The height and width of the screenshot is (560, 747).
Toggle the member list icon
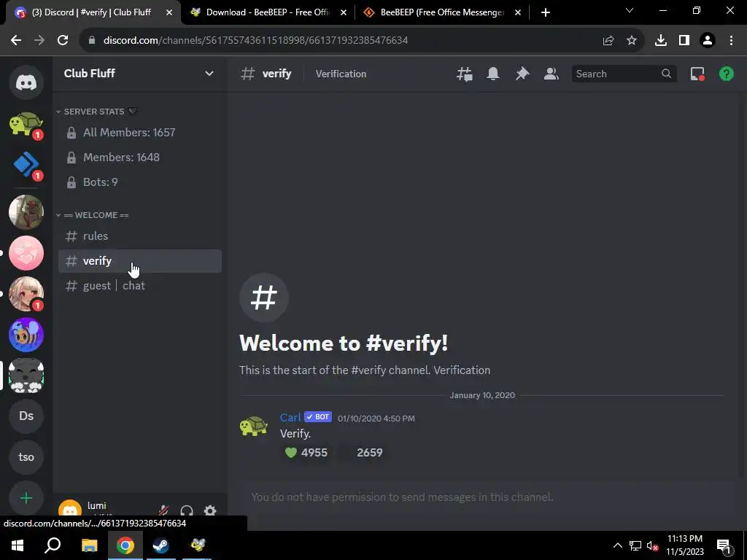551,74
